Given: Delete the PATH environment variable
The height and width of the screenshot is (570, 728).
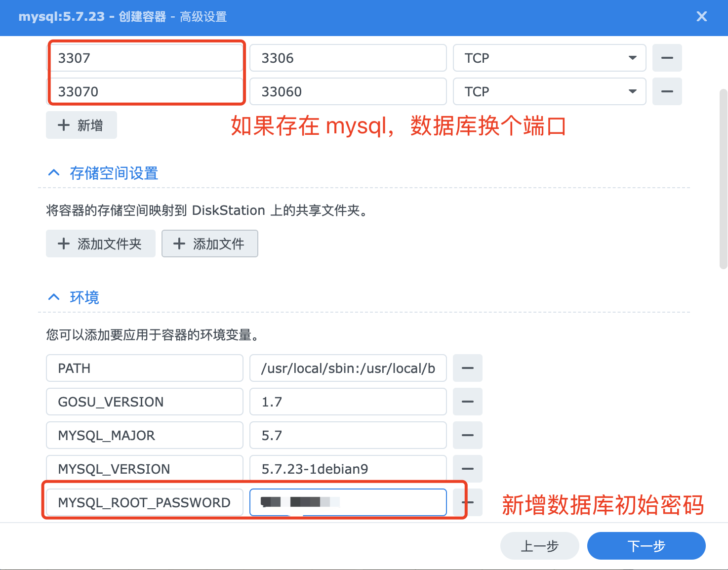Looking at the screenshot, I should (x=468, y=368).
